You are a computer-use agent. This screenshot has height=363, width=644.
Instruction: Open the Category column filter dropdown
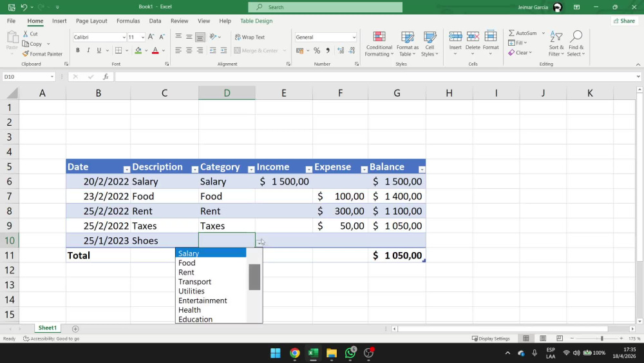251,170
